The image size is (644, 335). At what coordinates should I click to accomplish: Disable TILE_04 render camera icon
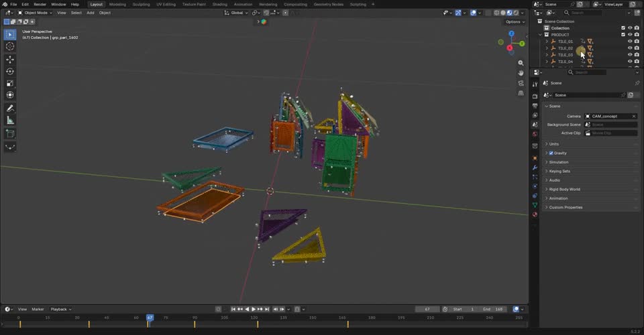coord(637,62)
